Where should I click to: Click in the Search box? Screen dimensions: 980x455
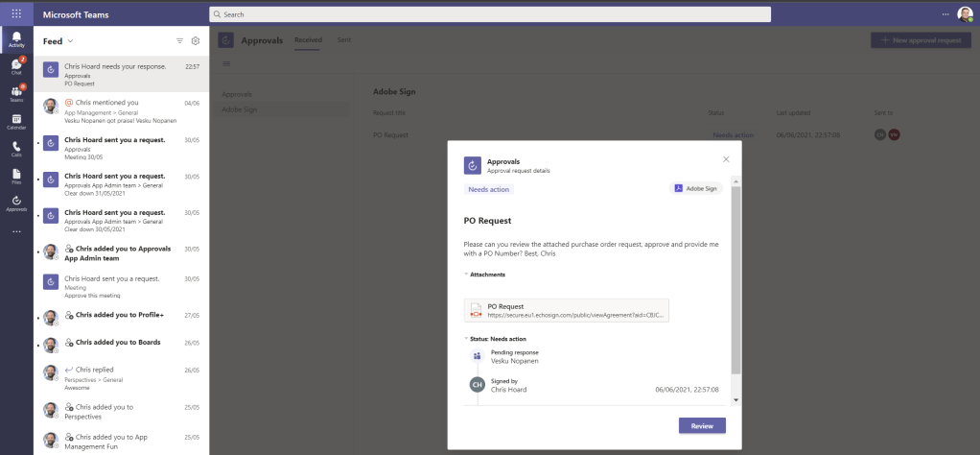click(489, 14)
